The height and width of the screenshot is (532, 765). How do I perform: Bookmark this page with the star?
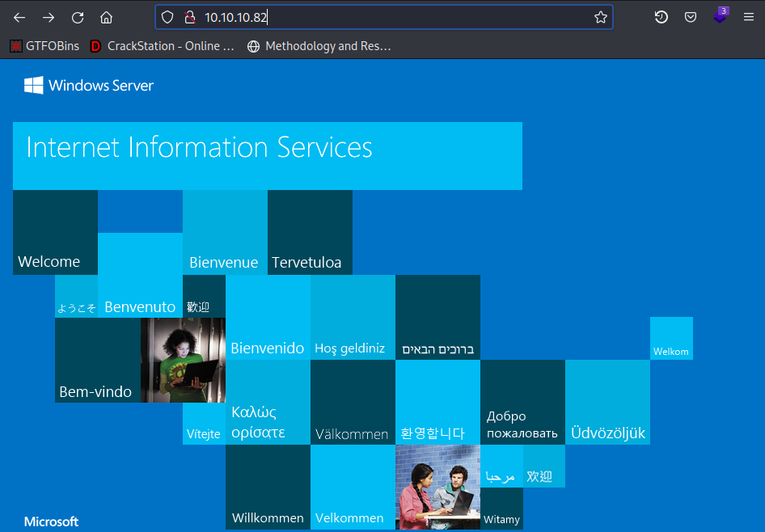pyautogui.click(x=601, y=18)
